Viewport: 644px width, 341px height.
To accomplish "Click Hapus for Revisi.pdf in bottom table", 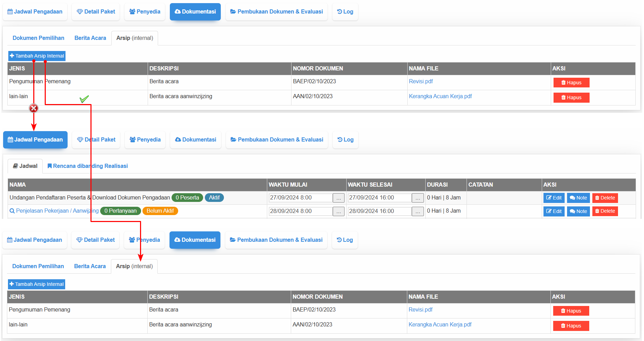I will pyautogui.click(x=571, y=311).
